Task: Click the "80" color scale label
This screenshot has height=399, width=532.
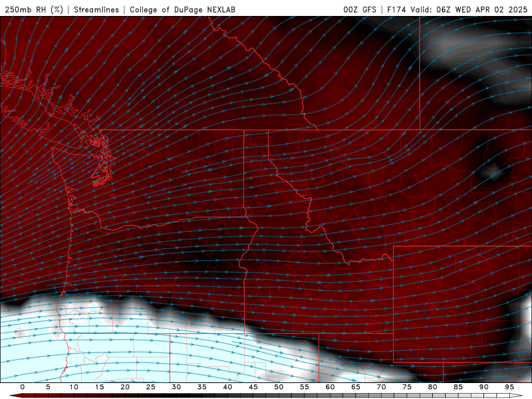Action: [x=432, y=387]
